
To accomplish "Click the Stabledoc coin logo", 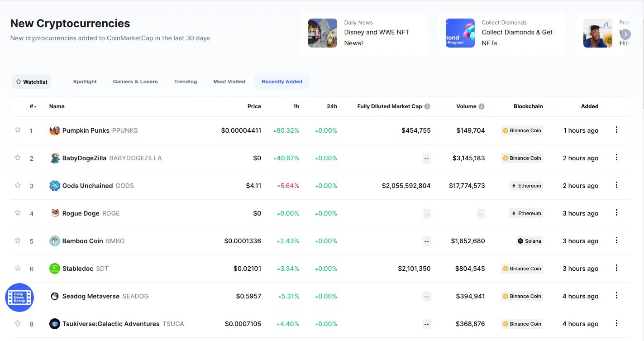I will point(55,269).
